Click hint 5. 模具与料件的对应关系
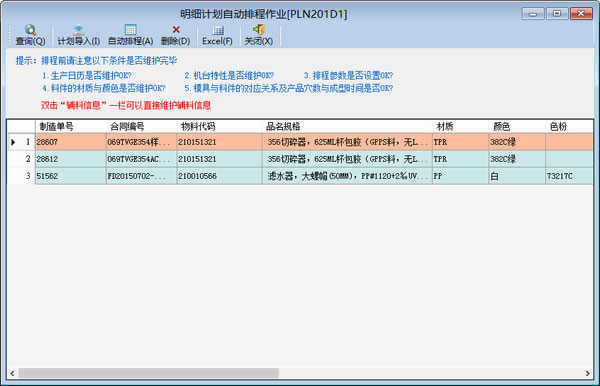The image size is (600, 386). [289, 88]
